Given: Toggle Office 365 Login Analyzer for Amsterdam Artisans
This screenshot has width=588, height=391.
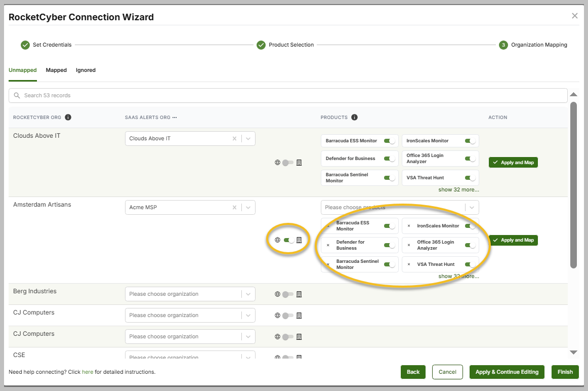Looking at the screenshot, I should tap(470, 245).
